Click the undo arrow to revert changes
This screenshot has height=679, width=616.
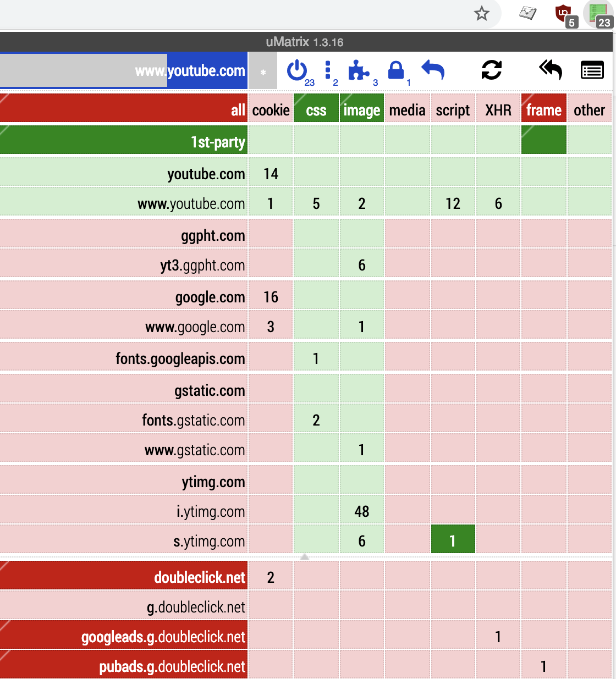click(x=433, y=70)
